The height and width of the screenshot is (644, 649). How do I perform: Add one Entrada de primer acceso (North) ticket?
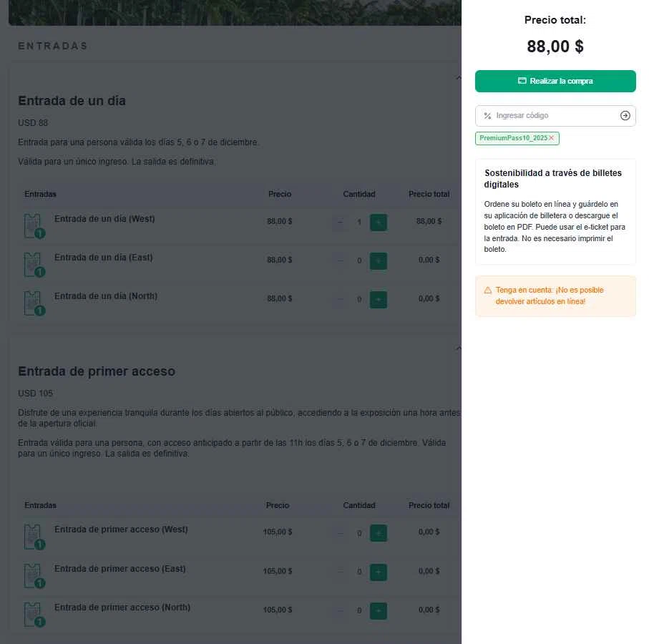click(x=379, y=611)
